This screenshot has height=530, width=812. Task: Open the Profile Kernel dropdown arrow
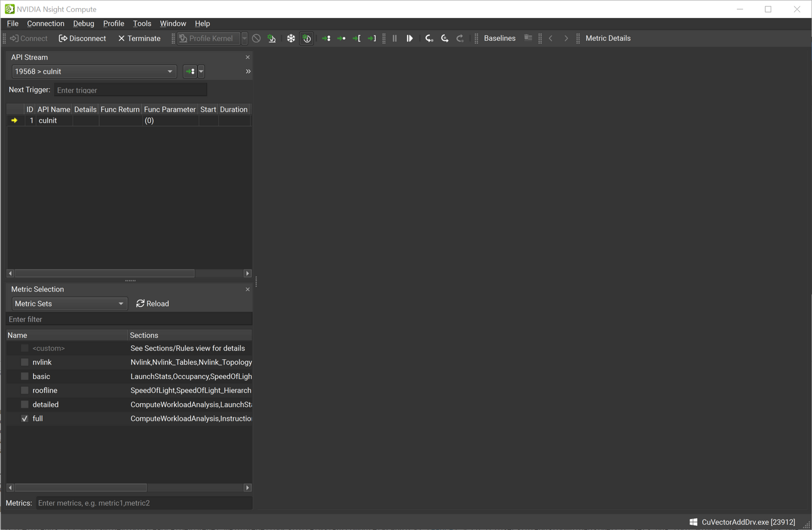click(x=244, y=38)
